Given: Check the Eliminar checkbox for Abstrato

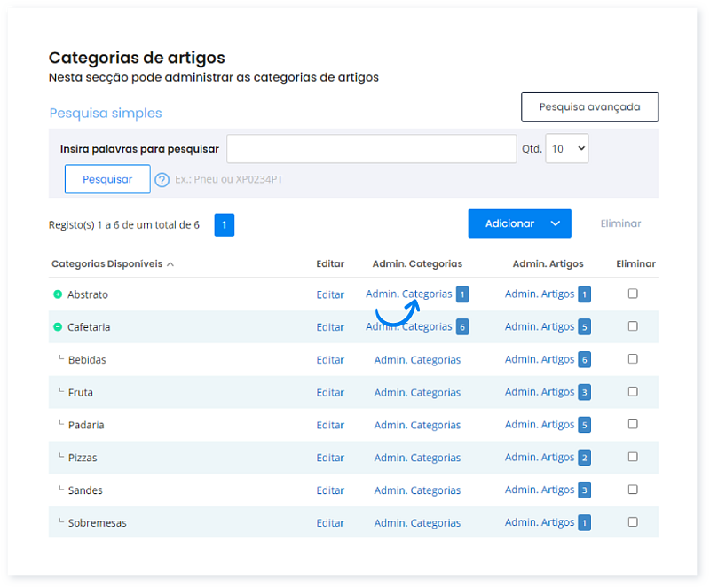Looking at the screenshot, I should (x=633, y=293).
